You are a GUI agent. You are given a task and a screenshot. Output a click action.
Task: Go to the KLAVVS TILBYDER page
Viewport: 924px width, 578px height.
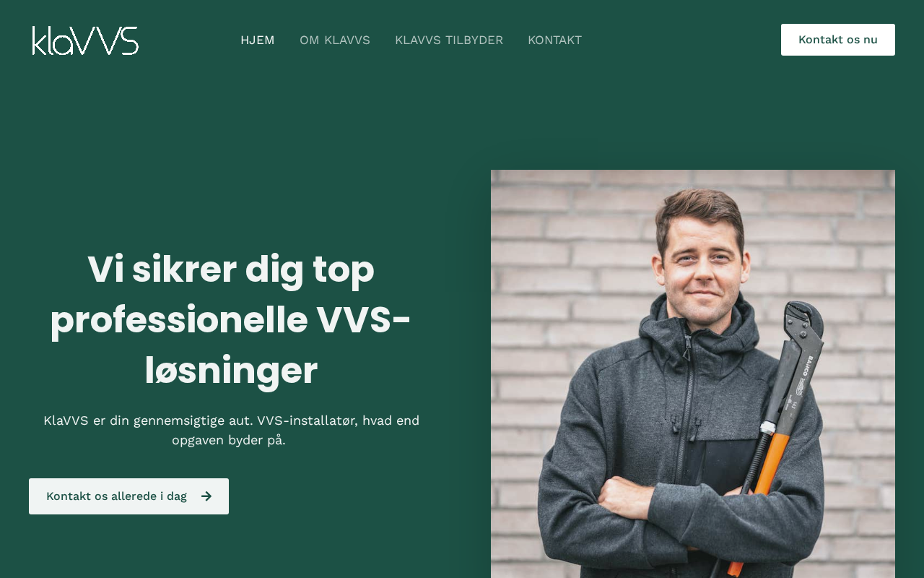click(449, 40)
